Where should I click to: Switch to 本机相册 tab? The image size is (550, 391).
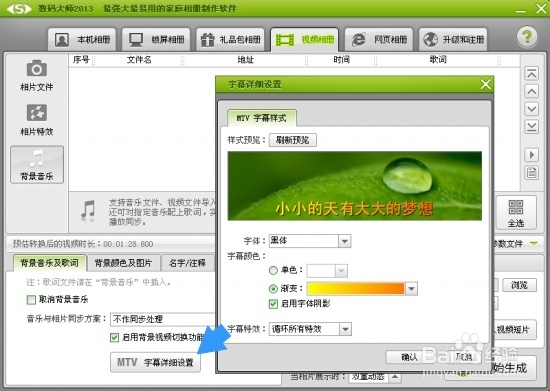point(82,39)
